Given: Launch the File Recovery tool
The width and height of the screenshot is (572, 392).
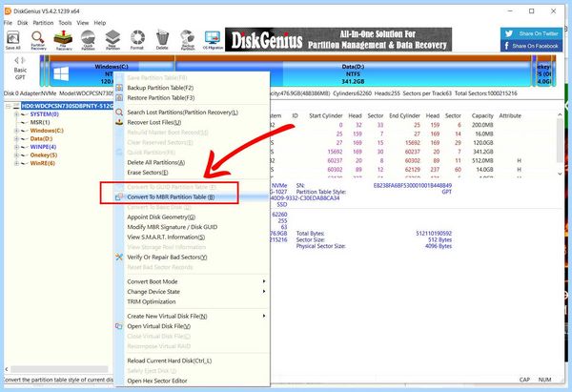Looking at the screenshot, I should pyautogui.click(x=63, y=39).
